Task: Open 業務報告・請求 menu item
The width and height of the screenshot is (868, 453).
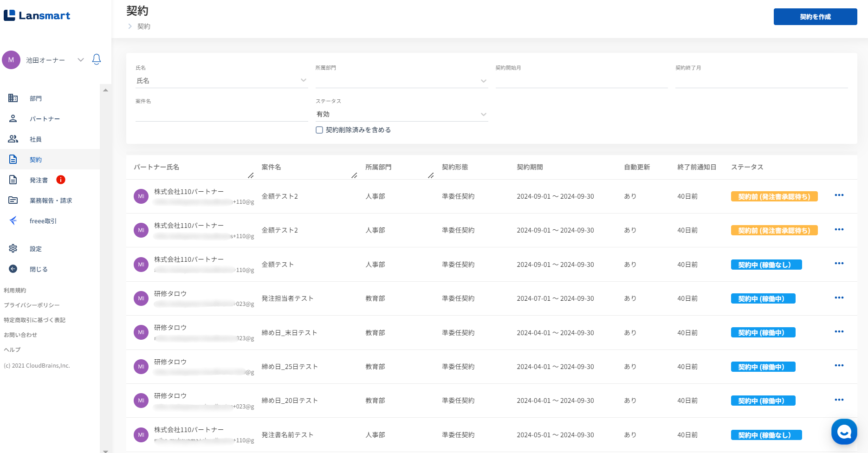Action: tap(51, 201)
